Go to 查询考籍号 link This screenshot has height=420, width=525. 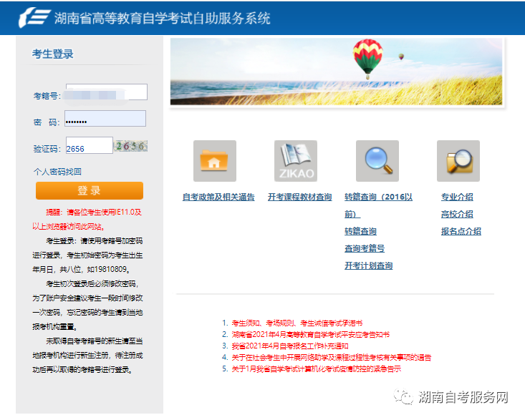tap(364, 249)
